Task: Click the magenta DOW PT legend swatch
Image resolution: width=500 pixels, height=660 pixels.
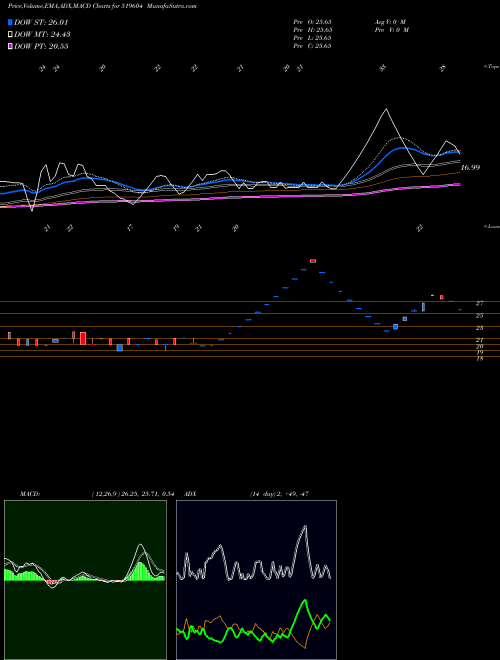Action: (10, 46)
